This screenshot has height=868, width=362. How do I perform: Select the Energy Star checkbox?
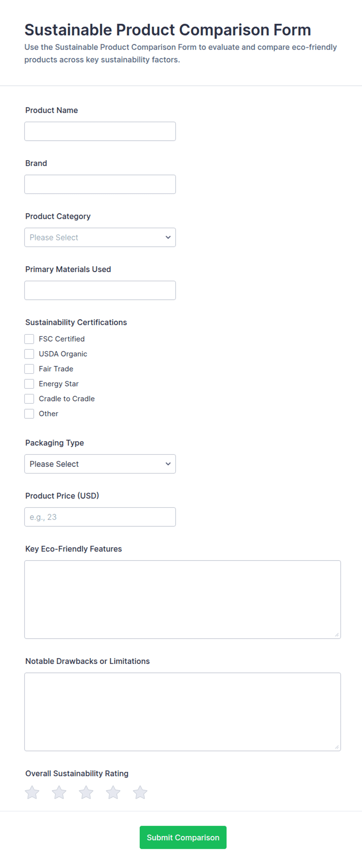coord(29,384)
